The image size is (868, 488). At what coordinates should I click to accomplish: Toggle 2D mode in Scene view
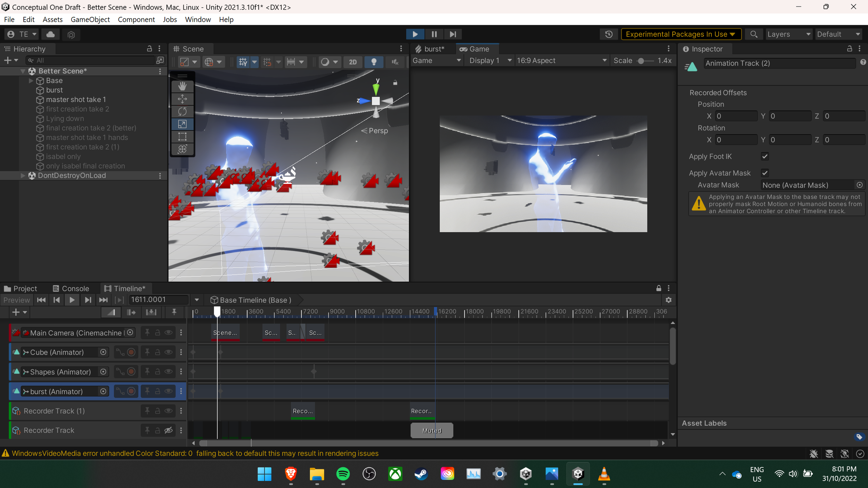point(352,62)
